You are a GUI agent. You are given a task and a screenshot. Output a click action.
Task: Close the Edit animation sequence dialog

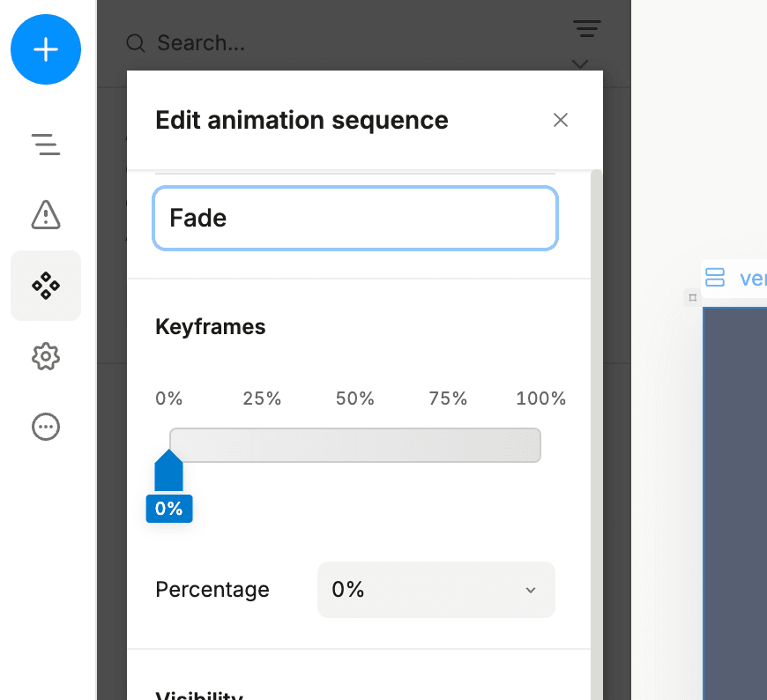coord(561,120)
